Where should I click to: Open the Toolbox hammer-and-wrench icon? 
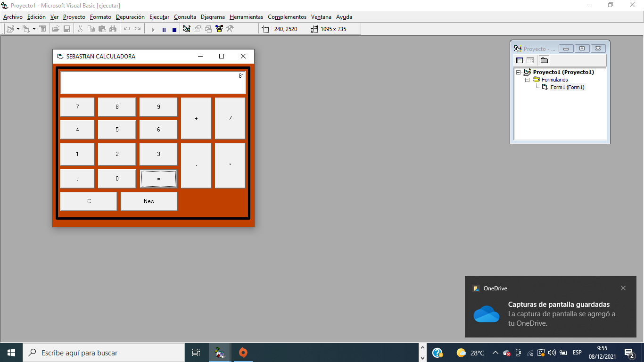[230, 29]
